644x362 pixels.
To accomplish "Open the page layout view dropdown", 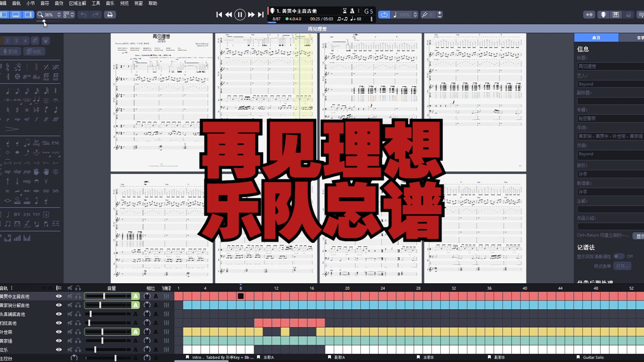I will (69, 15).
